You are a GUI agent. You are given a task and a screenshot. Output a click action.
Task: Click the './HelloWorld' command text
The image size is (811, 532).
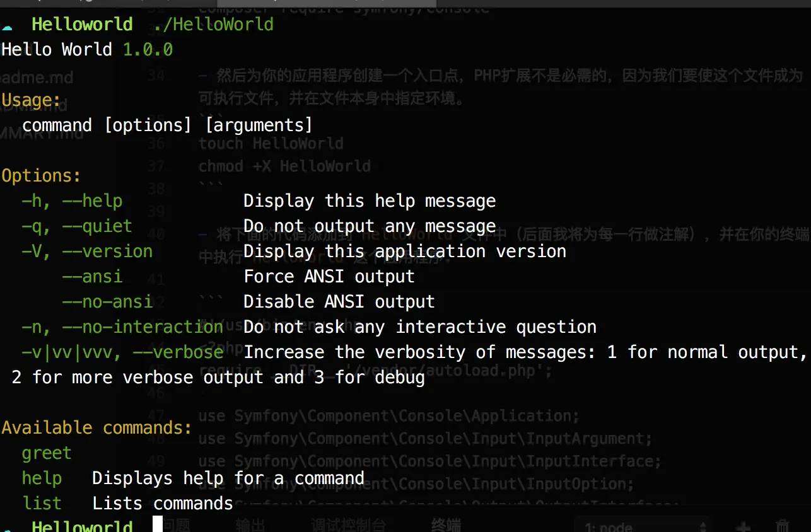pyautogui.click(x=213, y=25)
